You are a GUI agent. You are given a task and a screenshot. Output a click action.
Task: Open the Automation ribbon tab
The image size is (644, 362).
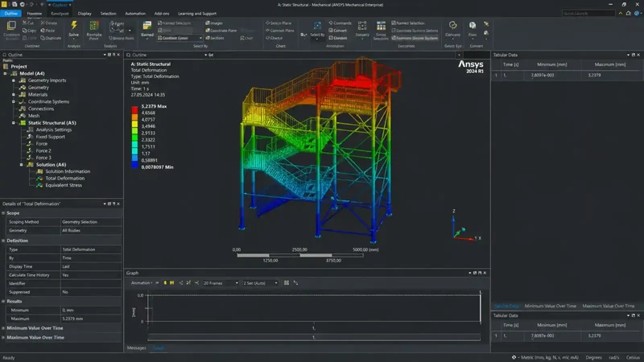pyautogui.click(x=135, y=14)
